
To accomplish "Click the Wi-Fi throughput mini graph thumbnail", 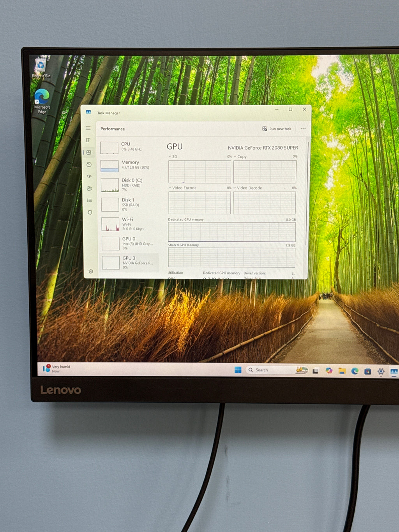I will coord(110,224).
